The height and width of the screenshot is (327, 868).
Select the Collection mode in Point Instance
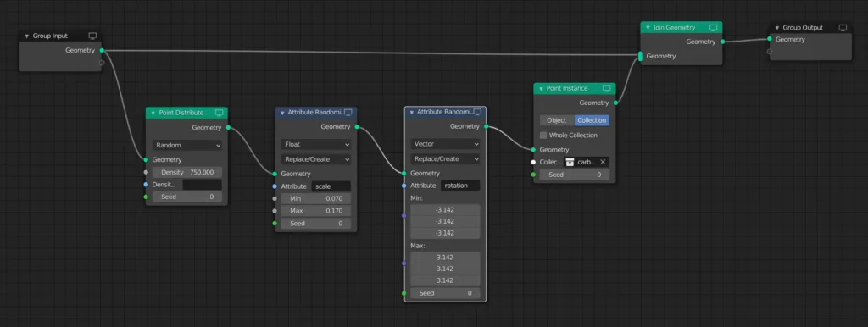pyautogui.click(x=592, y=120)
